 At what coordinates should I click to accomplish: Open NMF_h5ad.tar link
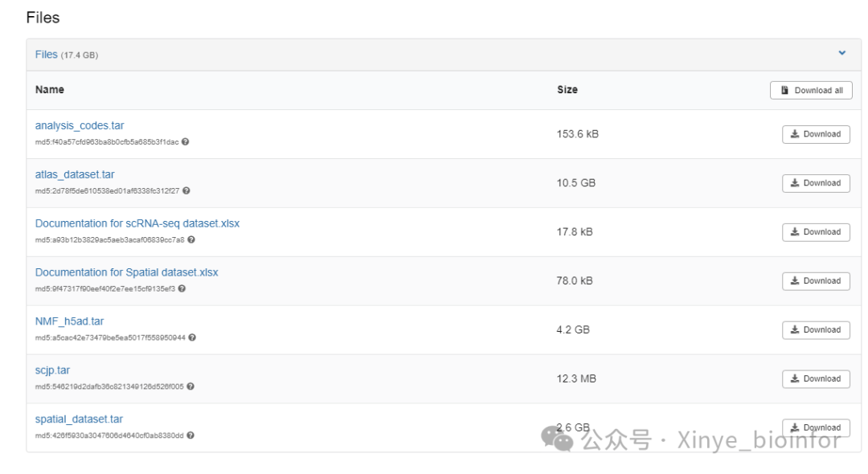coord(70,321)
